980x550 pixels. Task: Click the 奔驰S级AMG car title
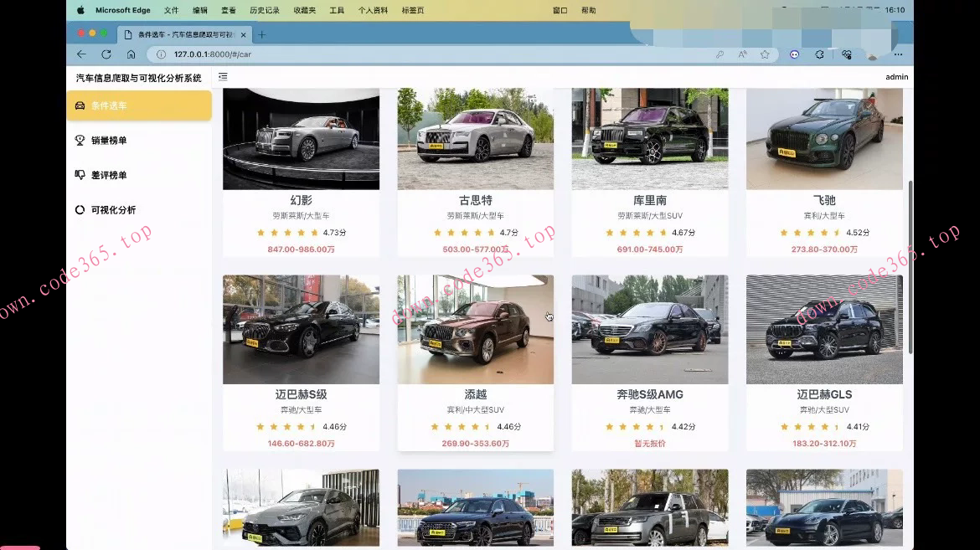[650, 394]
